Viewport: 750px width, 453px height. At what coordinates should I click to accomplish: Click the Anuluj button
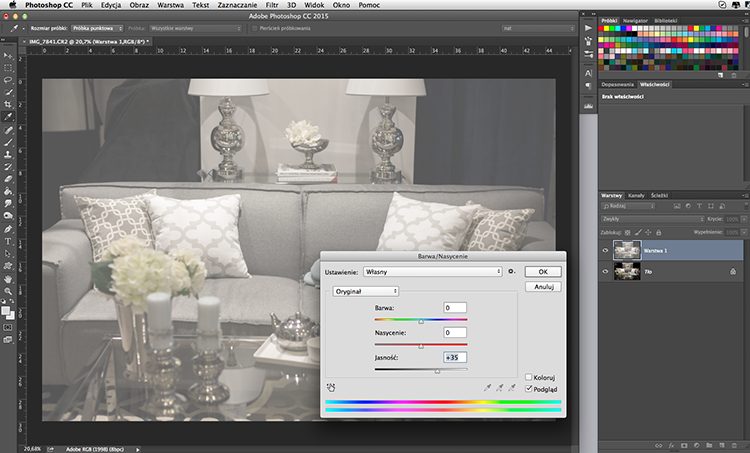[543, 287]
